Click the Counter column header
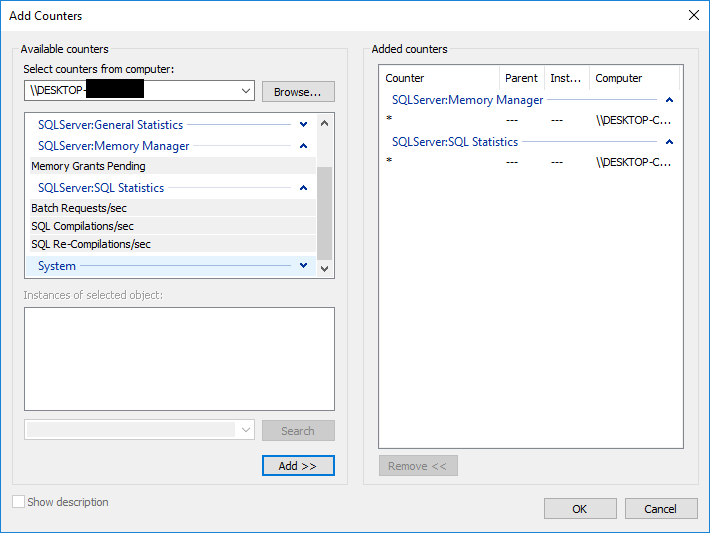Viewport: 710px width, 533px height. (405, 78)
